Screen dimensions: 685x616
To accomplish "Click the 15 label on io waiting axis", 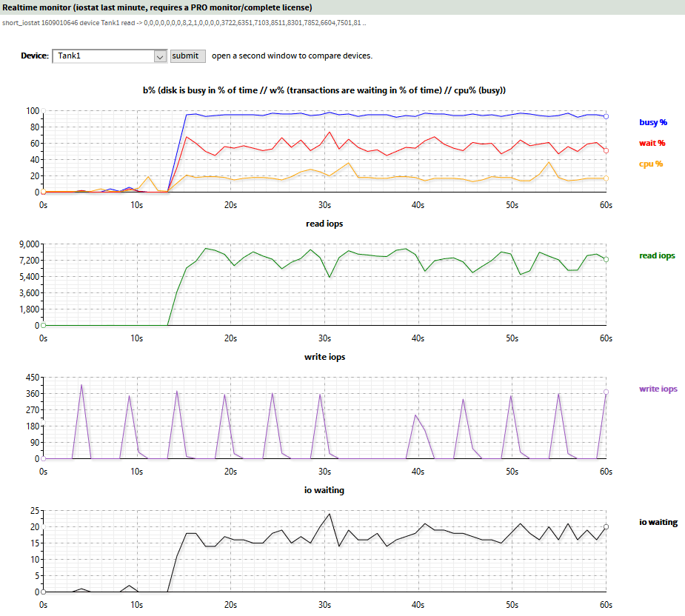I will coord(35,543).
